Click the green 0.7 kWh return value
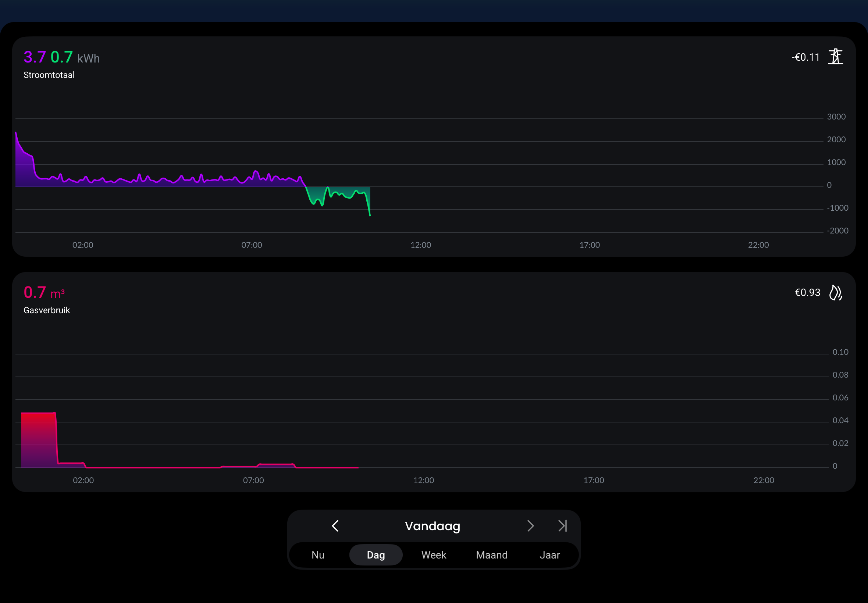The height and width of the screenshot is (603, 868). click(x=61, y=57)
